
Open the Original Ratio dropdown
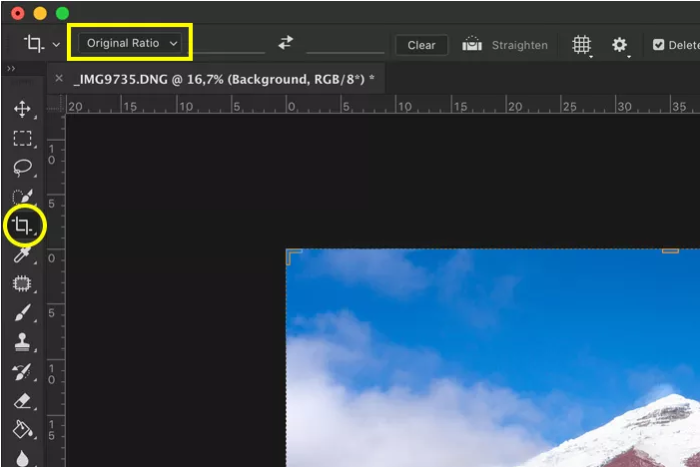point(131,43)
